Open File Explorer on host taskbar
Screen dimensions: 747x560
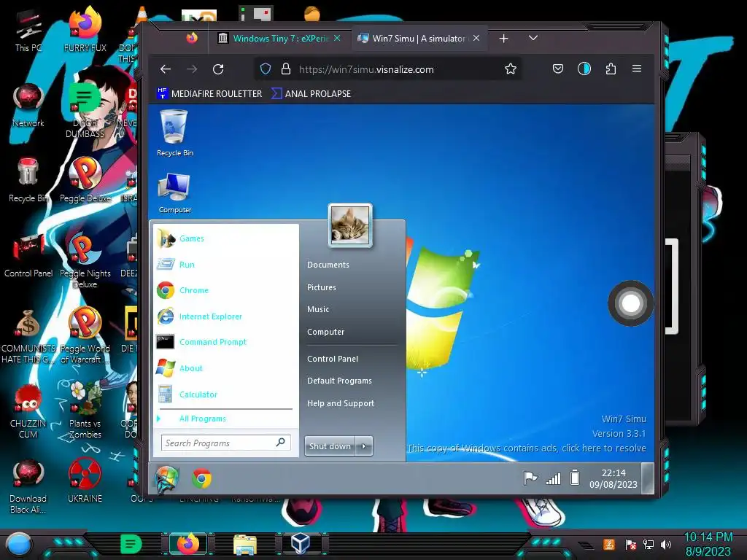click(245, 544)
